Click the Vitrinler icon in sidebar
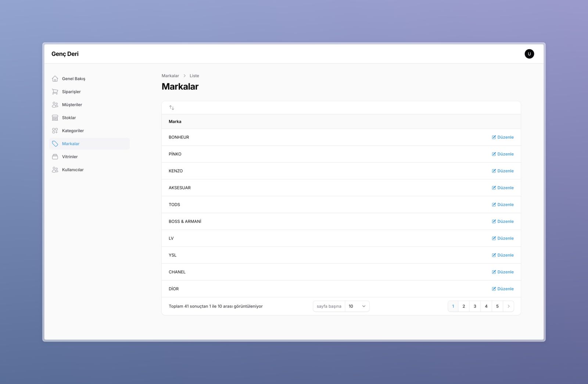This screenshot has width=588, height=384. [x=55, y=157]
